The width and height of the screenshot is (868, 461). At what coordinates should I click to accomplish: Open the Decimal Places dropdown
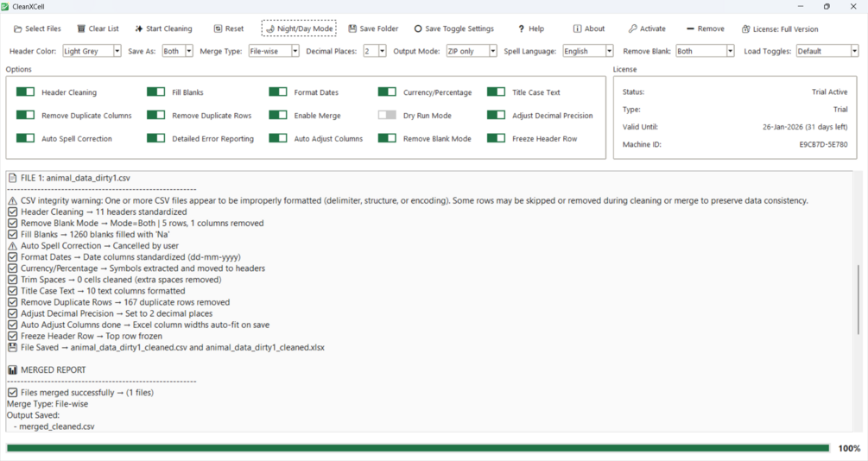tap(375, 51)
